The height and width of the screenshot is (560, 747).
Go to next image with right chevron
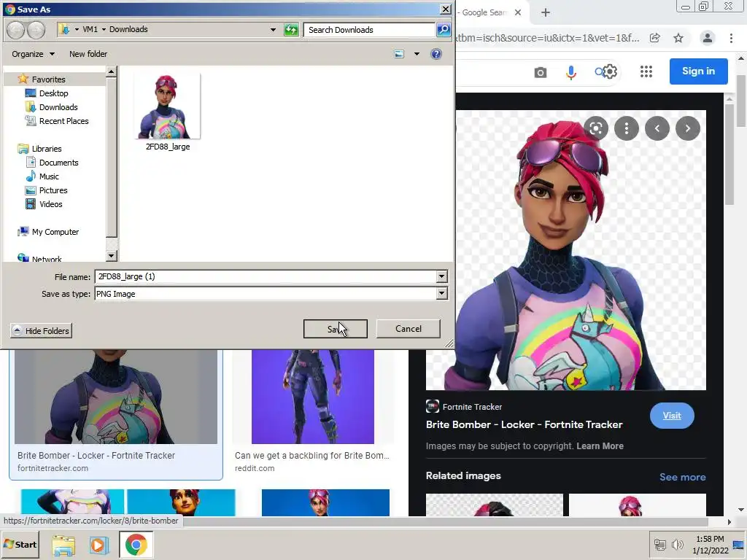pos(687,128)
